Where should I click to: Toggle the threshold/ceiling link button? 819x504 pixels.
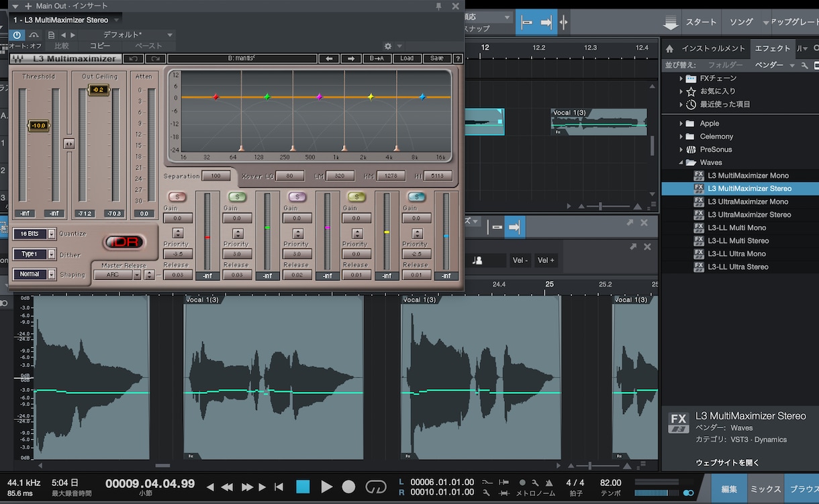68,144
